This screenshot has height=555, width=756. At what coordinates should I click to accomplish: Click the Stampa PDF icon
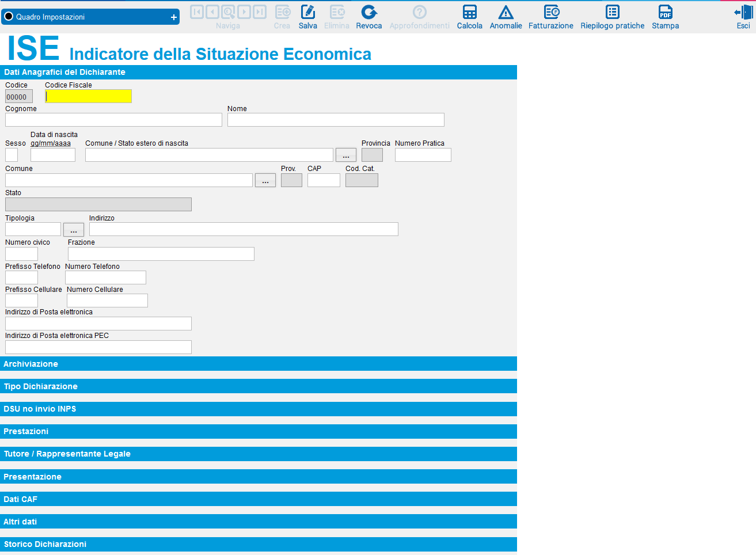666,12
